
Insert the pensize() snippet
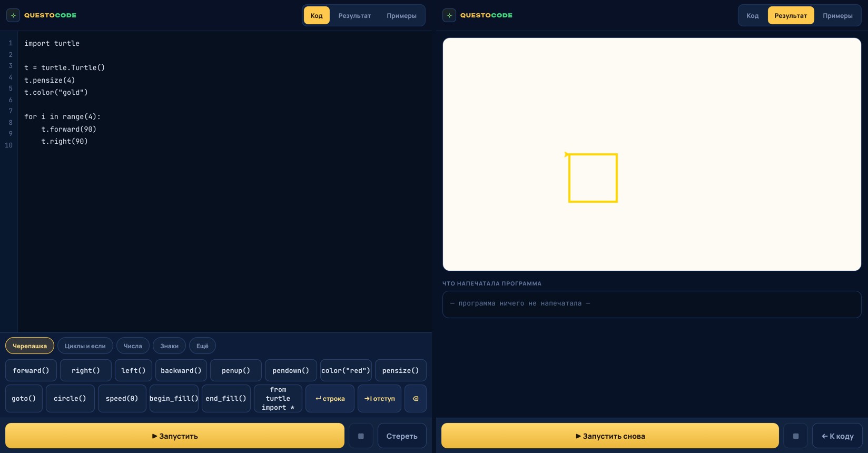click(401, 370)
